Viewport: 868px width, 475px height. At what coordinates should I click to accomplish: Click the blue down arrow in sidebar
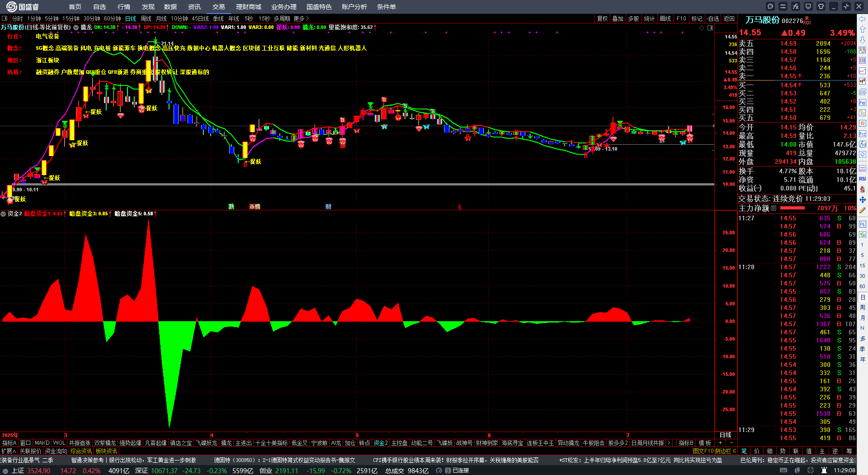click(x=863, y=40)
